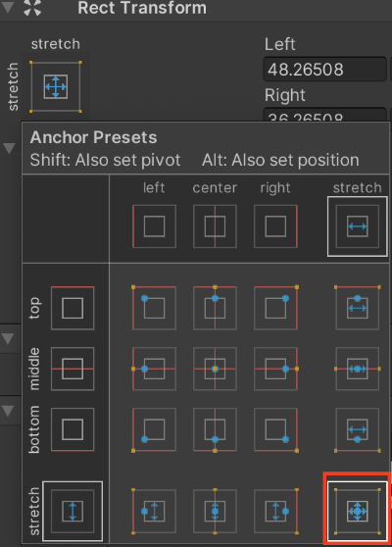Pick the top center anchor preset

pos(215,308)
